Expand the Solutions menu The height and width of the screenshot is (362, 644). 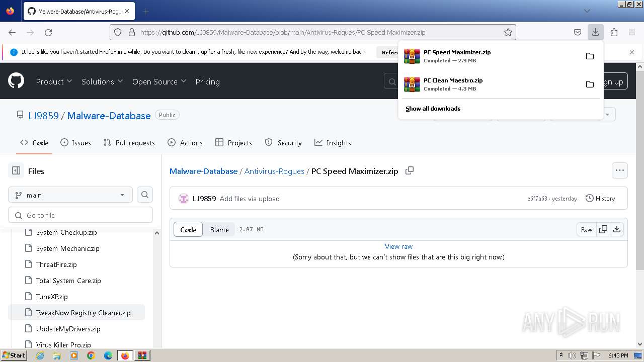coord(102,81)
